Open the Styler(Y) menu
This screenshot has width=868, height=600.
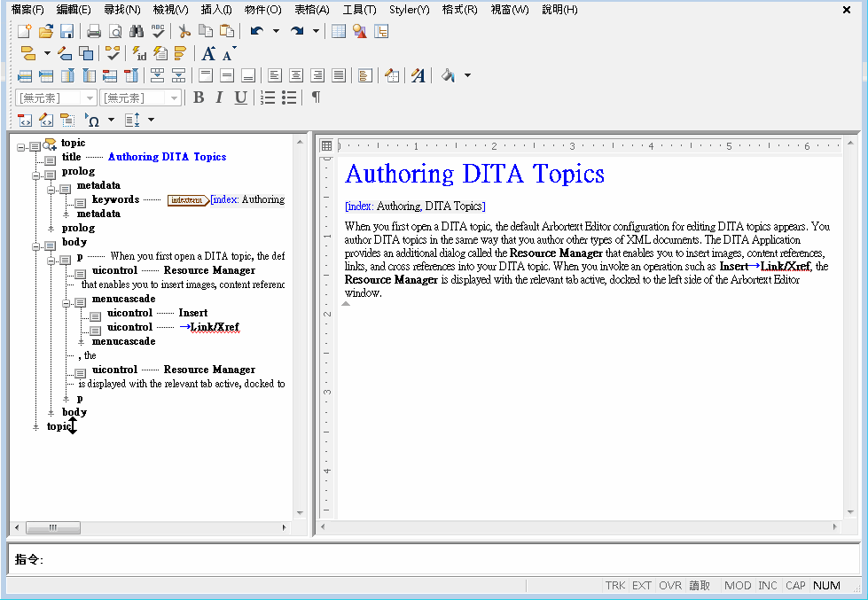(x=409, y=10)
